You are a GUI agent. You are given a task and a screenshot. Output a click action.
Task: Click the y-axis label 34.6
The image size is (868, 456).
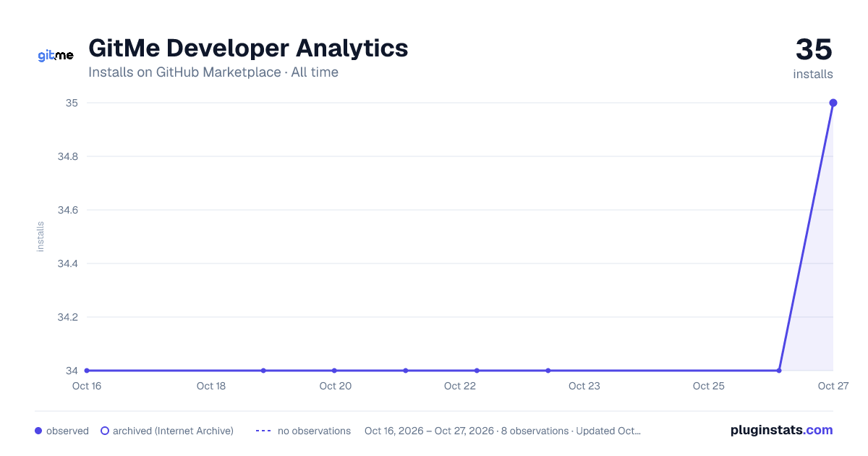(x=68, y=210)
